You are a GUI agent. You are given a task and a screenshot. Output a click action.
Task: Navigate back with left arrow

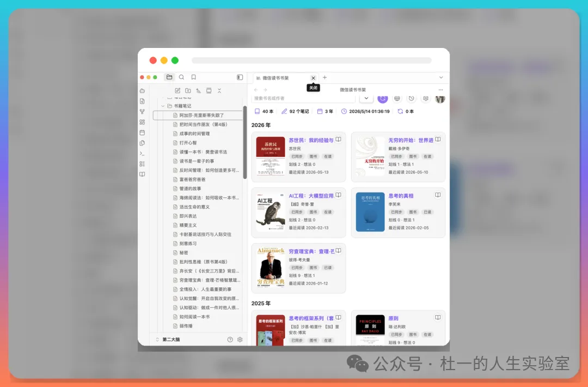click(x=256, y=90)
